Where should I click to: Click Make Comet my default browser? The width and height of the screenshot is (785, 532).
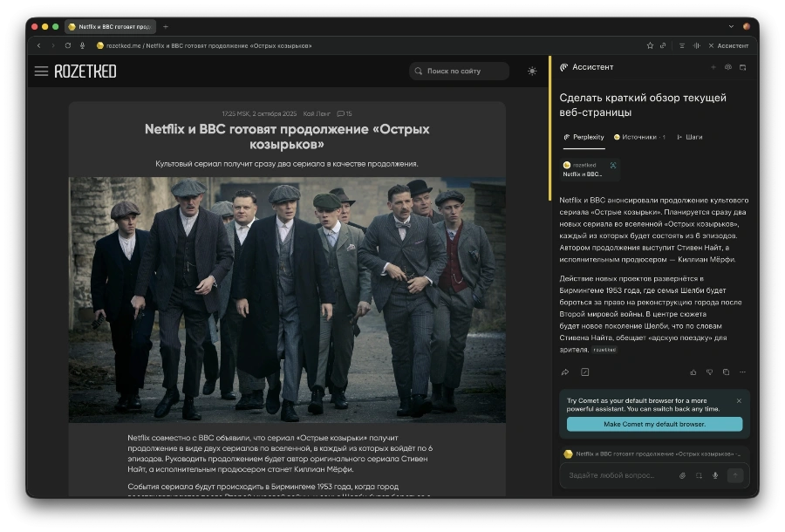click(654, 424)
